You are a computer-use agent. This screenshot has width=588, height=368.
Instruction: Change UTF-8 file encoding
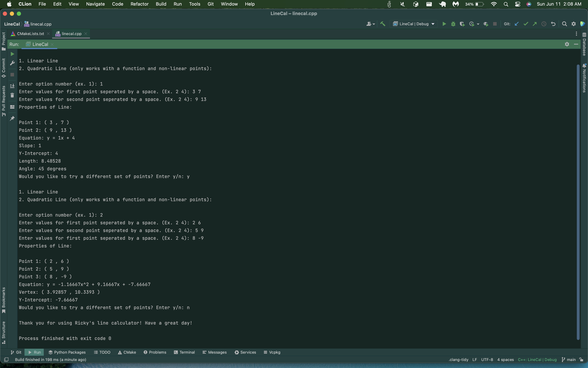coord(487,359)
